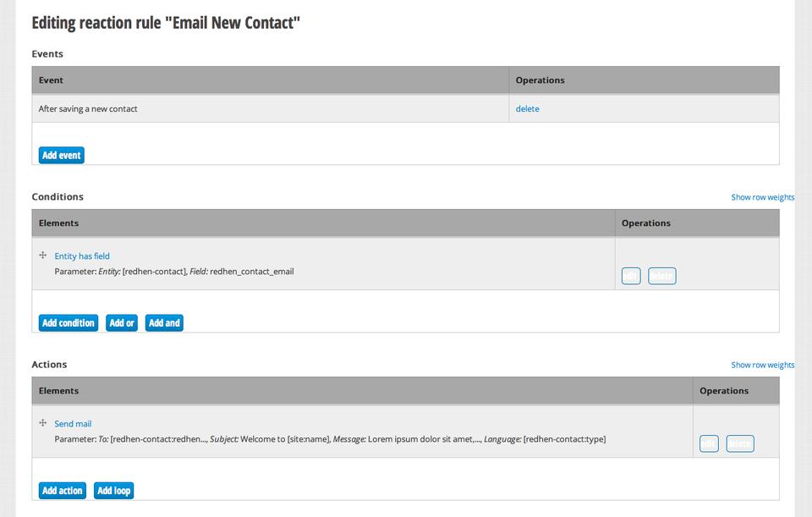The height and width of the screenshot is (517, 812).
Task: Click the Conditions table Elements header
Action: (58, 223)
